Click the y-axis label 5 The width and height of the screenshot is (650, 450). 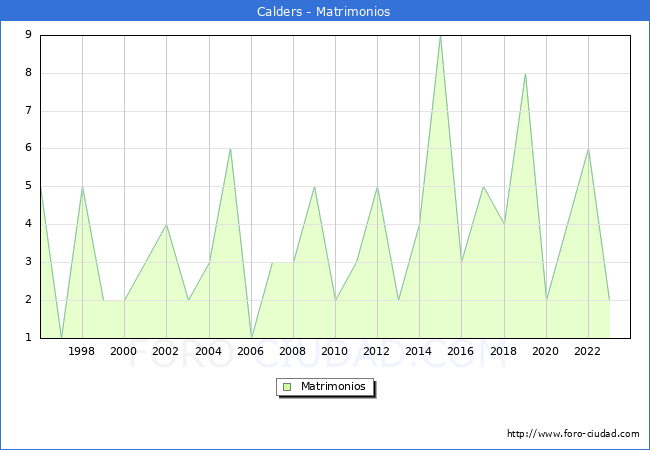pyautogui.click(x=28, y=186)
